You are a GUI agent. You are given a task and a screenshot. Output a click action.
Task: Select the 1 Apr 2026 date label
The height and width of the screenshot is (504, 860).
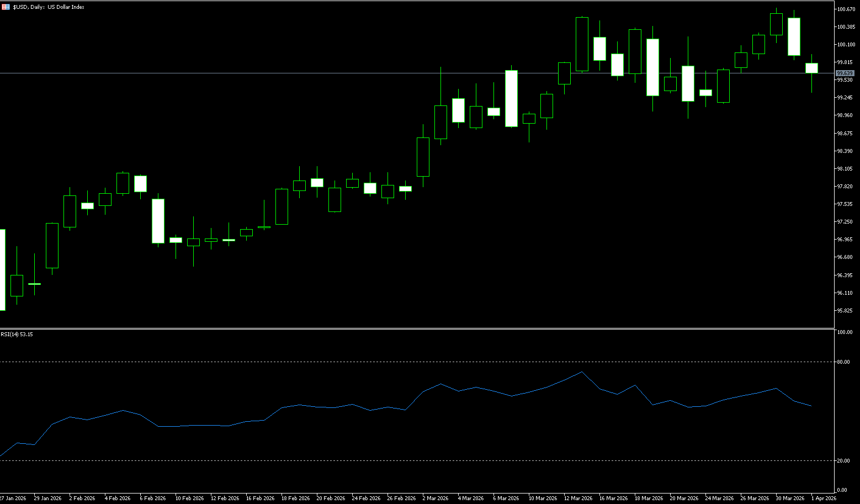[x=824, y=498]
